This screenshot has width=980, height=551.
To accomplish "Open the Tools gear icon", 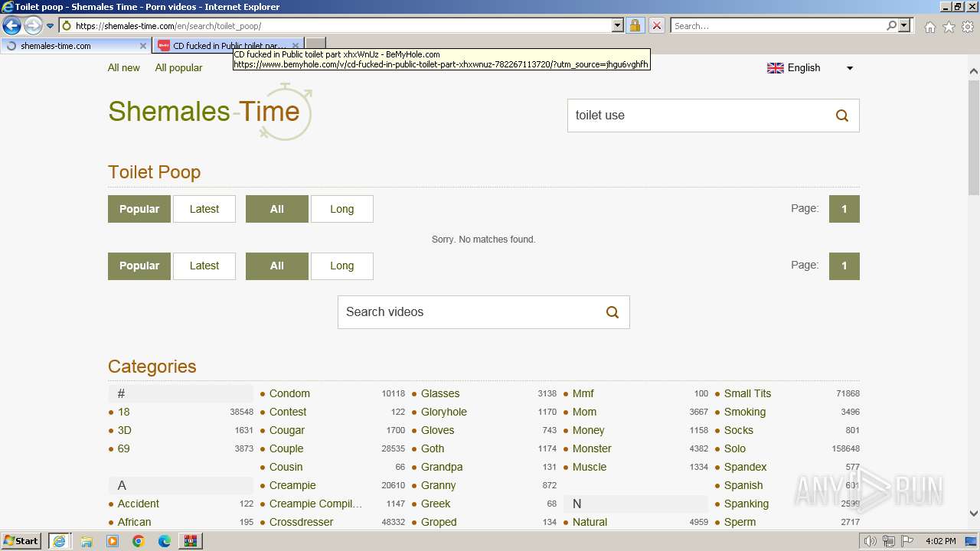I will [968, 27].
